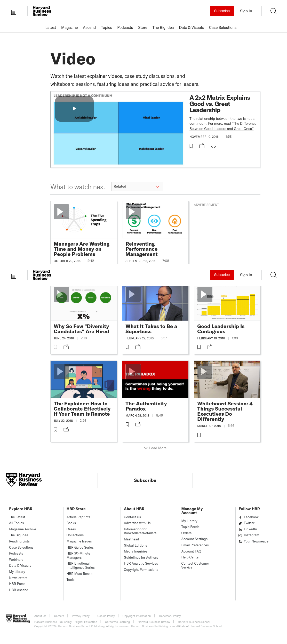Bookmark the 2x2 Matrix leadership video

(x=191, y=146)
